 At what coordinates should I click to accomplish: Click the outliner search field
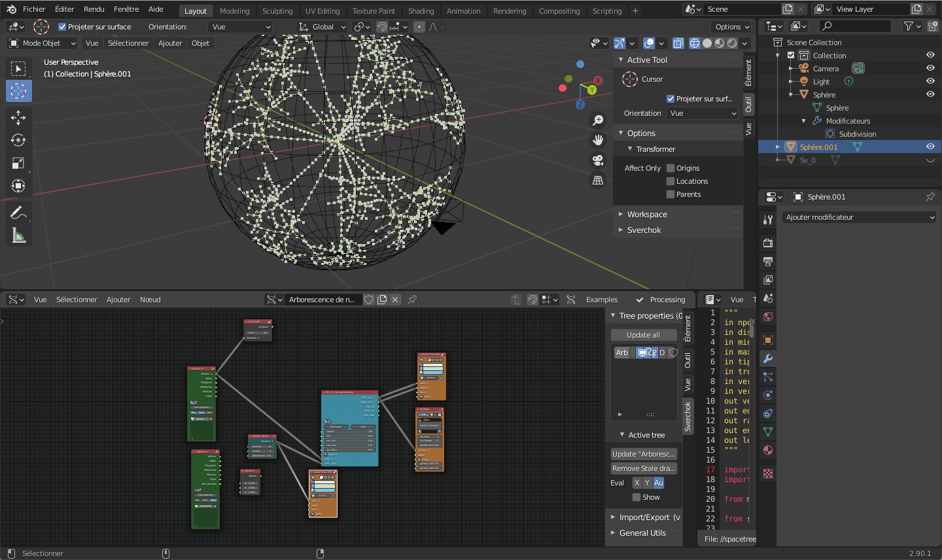[x=856, y=26]
